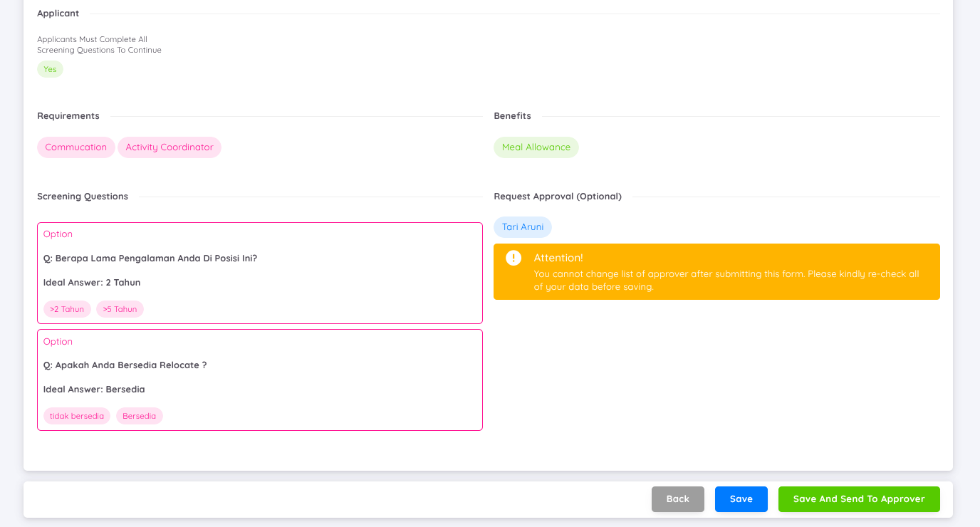Image resolution: width=980 pixels, height=527 pixels.
Task: Click the Apakah Anda Bersedia Relocate question
Action: tap(125, 365)
